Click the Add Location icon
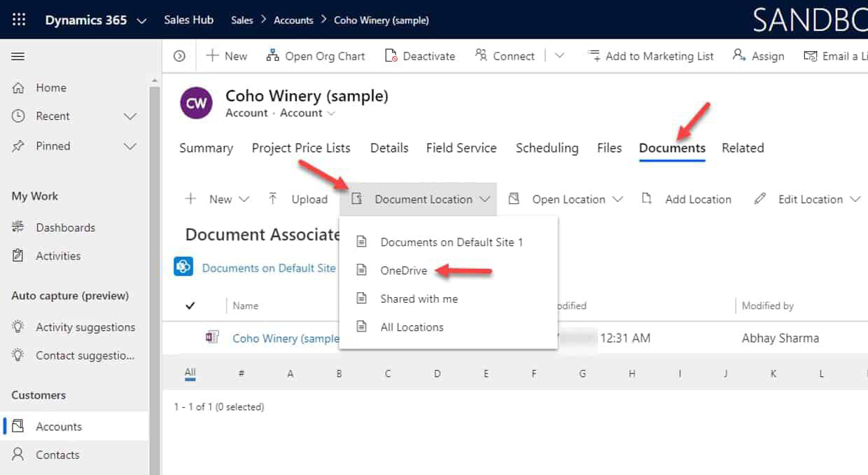The height and width of the screenshot is (475, 868). click(x=646, y=199)
